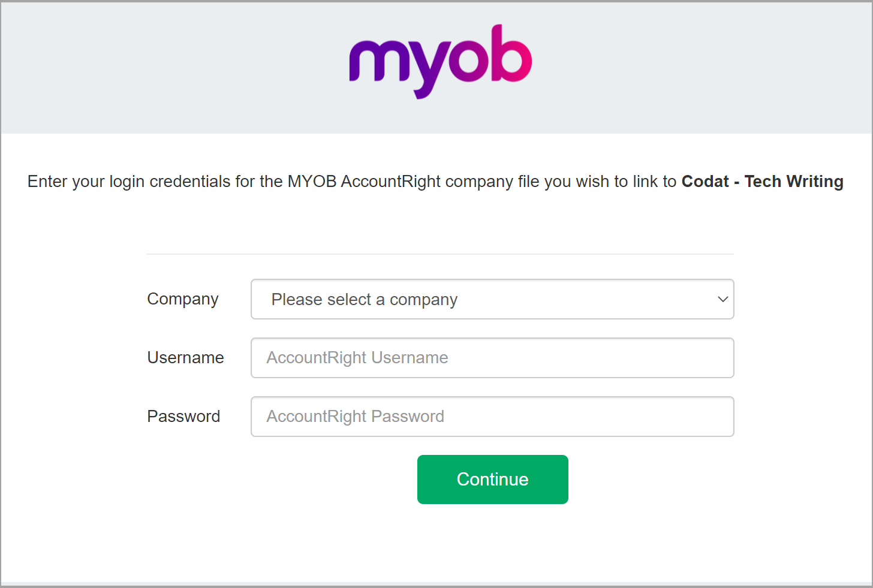
Task: Click the dropdown chevron on the company selector
Action: coord(723,299)
